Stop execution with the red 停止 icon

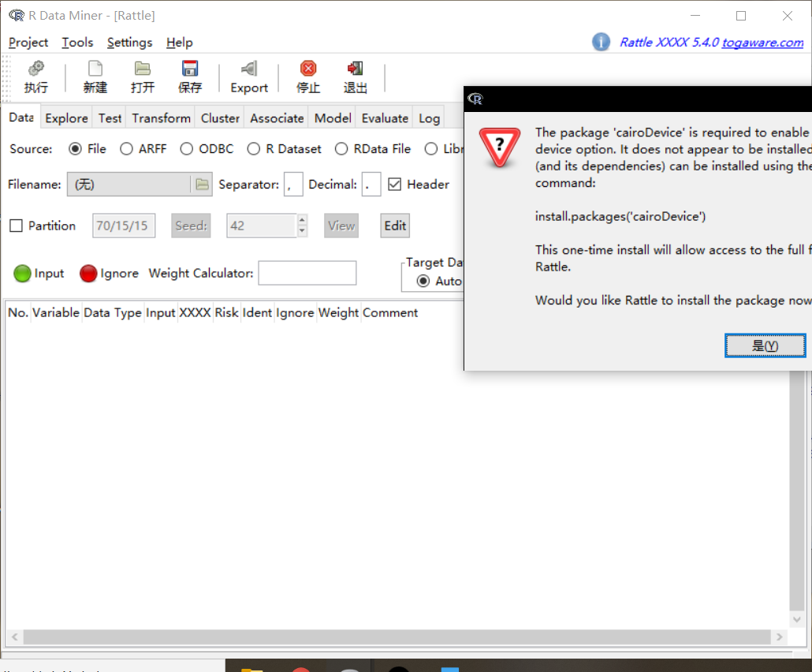click(308, 69)
